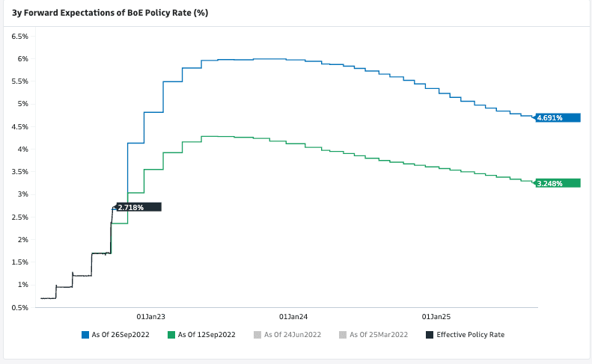Select the 01Jan23 x-axis date label
This screenshot has width=592, height=364.
click(150, 316)
